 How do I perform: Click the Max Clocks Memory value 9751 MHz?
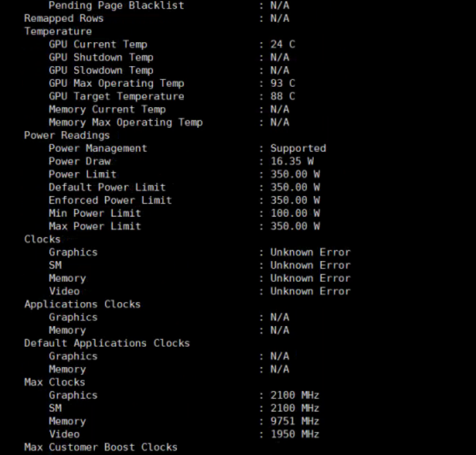295,421
